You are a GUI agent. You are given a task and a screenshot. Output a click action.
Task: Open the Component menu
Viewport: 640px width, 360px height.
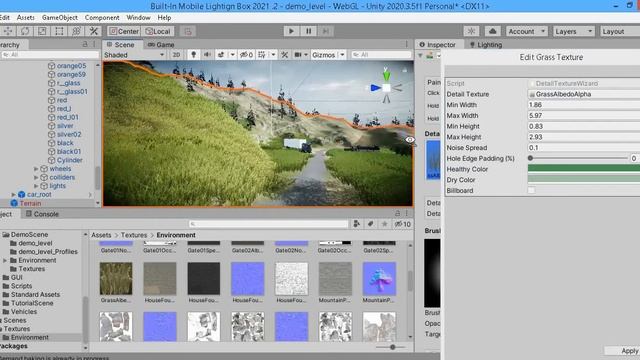(102, 18)
